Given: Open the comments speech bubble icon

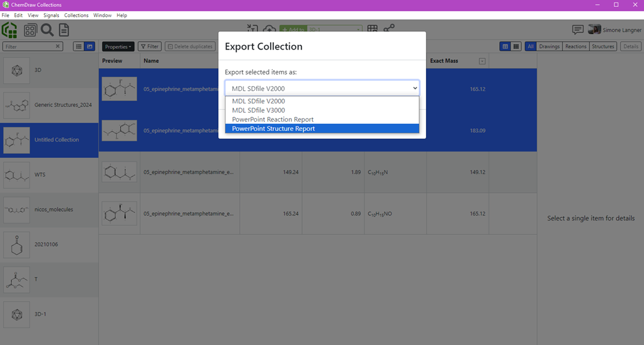Looking at the screenshot, I should point(578,29).
